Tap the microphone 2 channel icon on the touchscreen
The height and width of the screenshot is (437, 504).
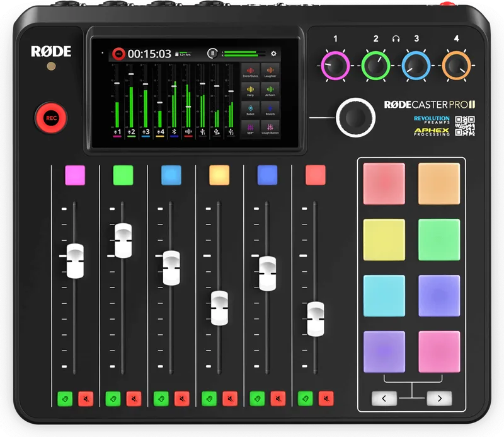[x=132, y=132]
